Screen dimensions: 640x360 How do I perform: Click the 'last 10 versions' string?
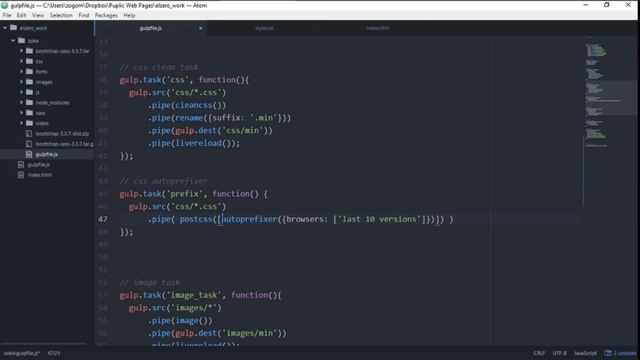coord(379,219)
